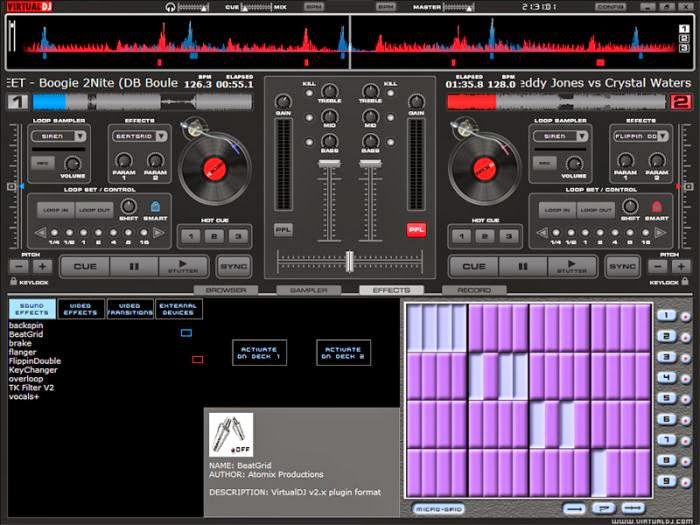Click the single arrow button under beat grid

574,508
